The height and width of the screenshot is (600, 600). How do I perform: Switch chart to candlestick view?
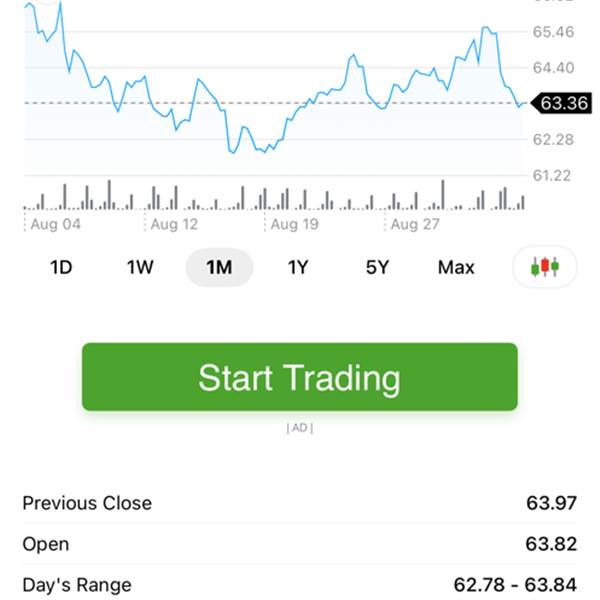[545, 267]
